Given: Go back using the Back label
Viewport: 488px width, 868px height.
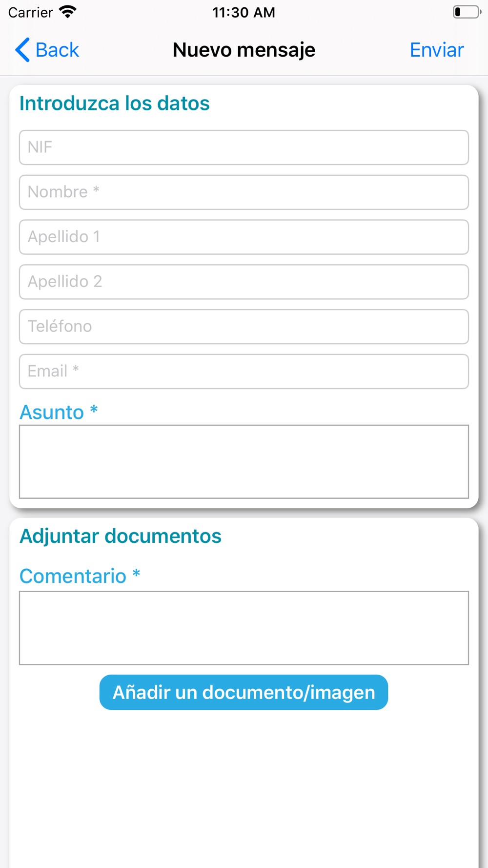Looking at the screenshot, I should pyautogui.click(x=57, y=50).
